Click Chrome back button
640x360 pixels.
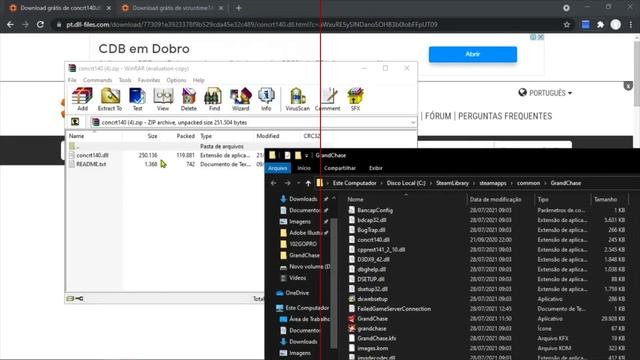(10, 24)
